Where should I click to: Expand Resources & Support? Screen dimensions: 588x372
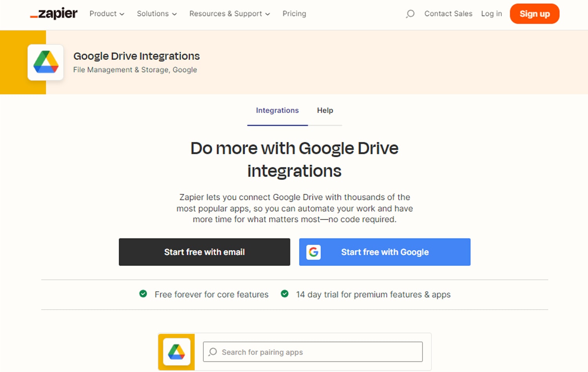click(229, 14)
